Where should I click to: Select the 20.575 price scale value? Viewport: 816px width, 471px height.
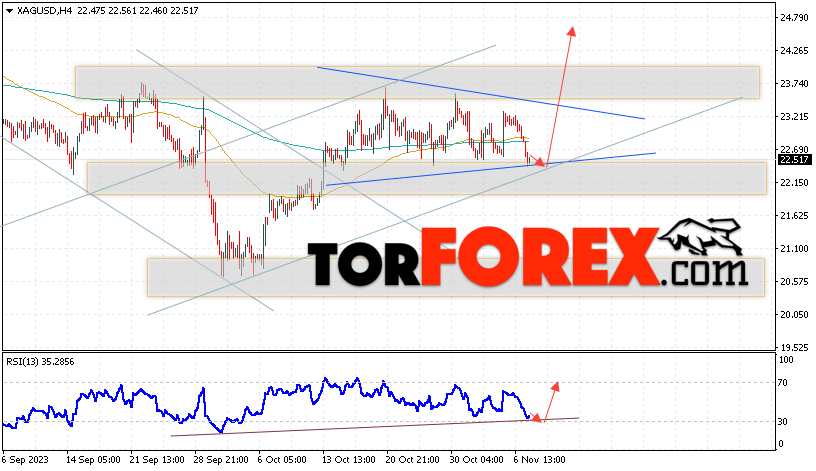794,282
